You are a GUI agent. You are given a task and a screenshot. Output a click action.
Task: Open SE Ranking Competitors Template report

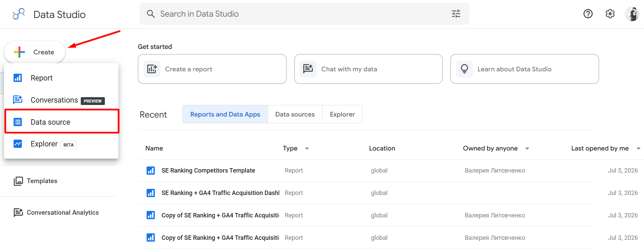click(x=208, y=171)
